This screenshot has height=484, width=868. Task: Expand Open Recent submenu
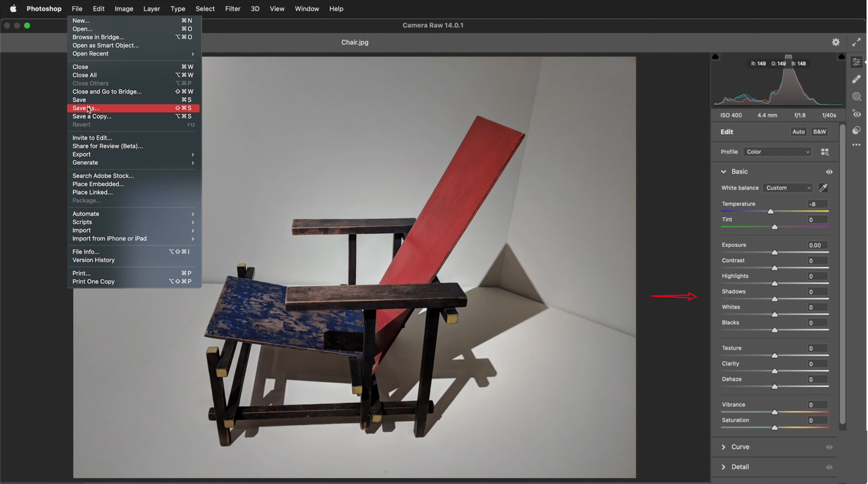point(134,54)
